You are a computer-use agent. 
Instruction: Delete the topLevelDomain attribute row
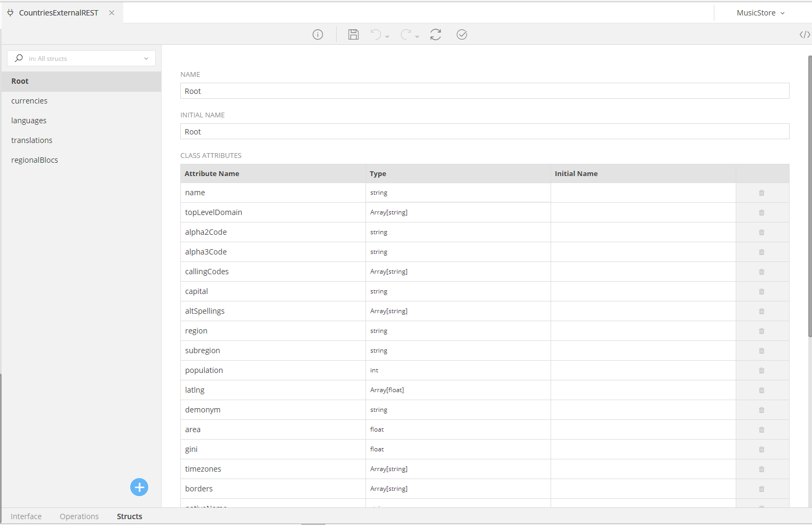[761, 212]
